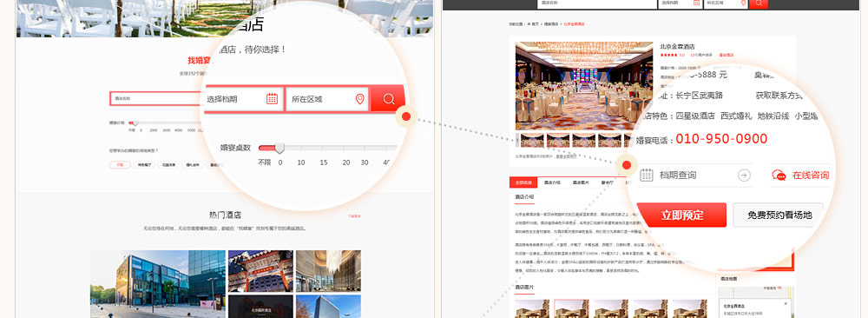Click the 西式婚礼 feature tag
Screen dimensions: 868x318
[x=736, y=116]
